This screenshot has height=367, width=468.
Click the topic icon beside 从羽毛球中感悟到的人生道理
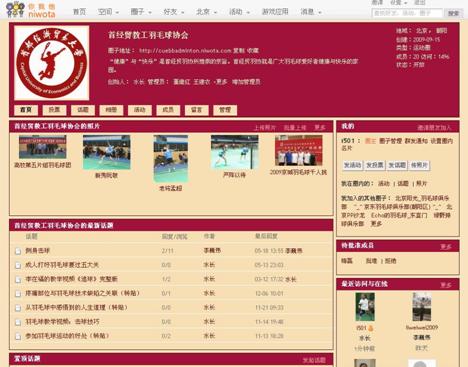(18, 308)
